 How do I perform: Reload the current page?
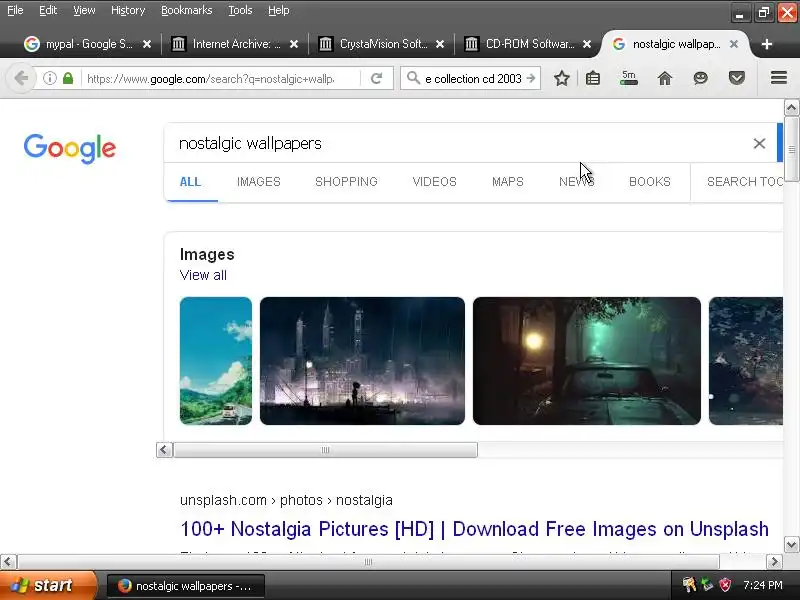click(x=377, y=79)
